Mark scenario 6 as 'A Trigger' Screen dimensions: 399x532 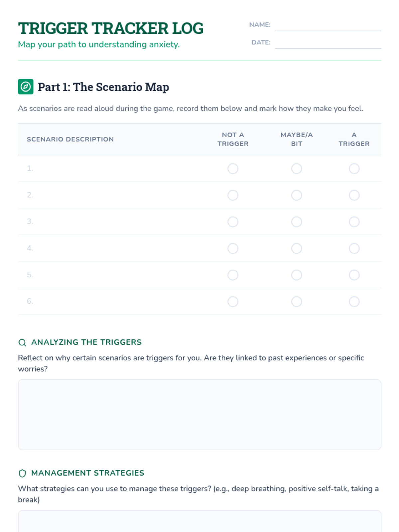coord(354,302)
